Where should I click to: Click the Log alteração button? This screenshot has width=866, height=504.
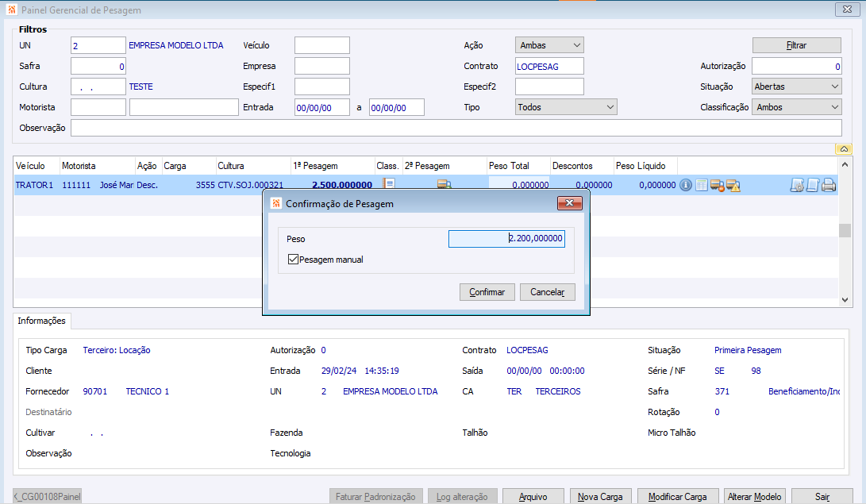coord(462,496)
